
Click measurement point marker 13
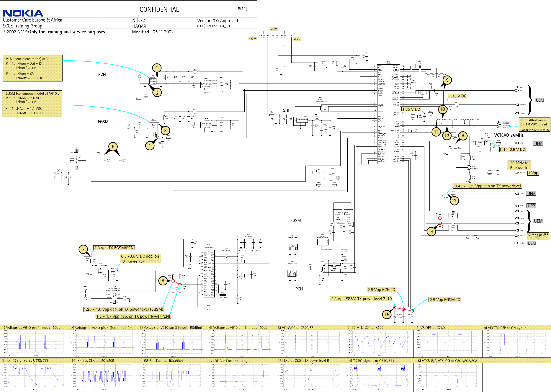pos(454,201)
